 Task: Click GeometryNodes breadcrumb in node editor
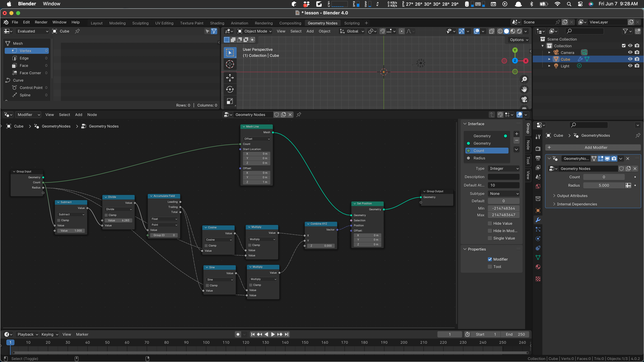(56, 126)
